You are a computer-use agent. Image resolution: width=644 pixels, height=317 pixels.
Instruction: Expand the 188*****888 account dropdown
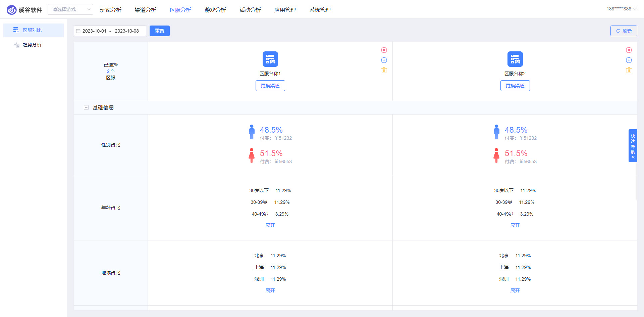(622, 9)
